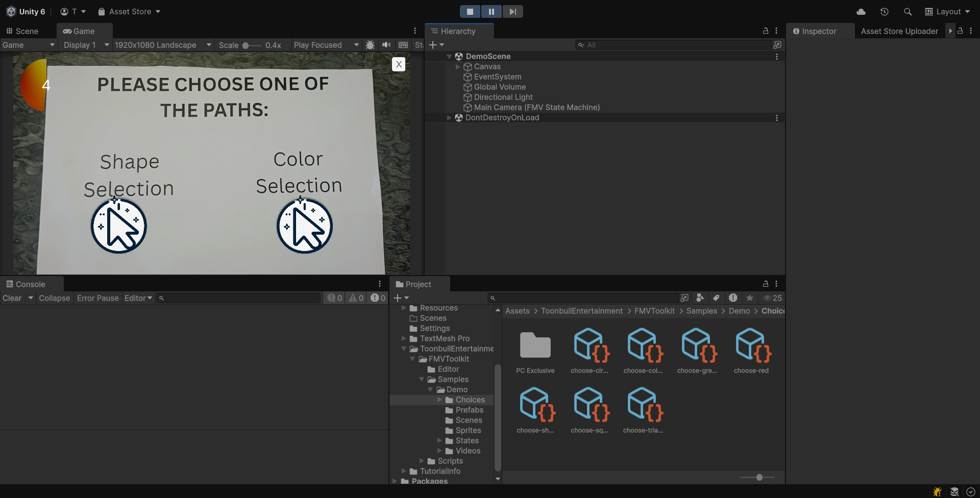This screenshot has height=498, width=980.
Task: Open the Layout dropdown
Action: pyautogui.click(x=947, y=12)
